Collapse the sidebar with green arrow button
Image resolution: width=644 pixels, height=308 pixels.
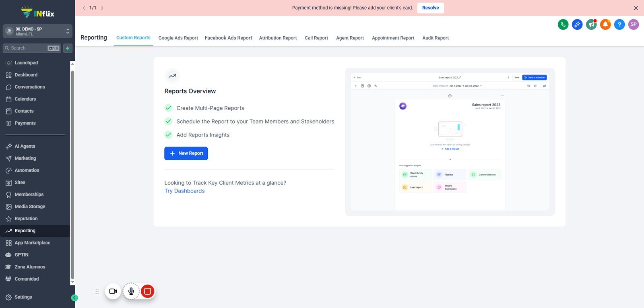coord(74,298)
